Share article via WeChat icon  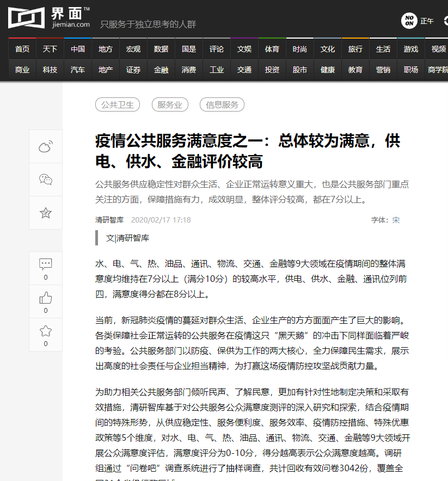tap(46, 180)
